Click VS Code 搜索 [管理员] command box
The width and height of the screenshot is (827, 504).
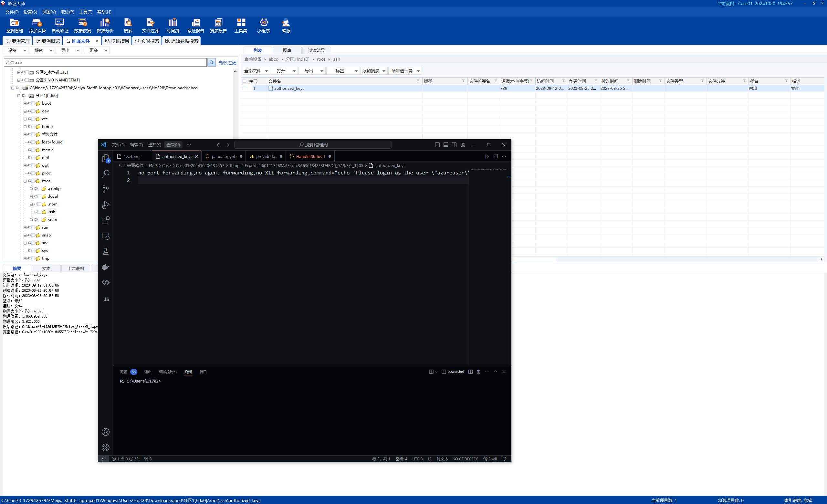click(x=313, y=145)
